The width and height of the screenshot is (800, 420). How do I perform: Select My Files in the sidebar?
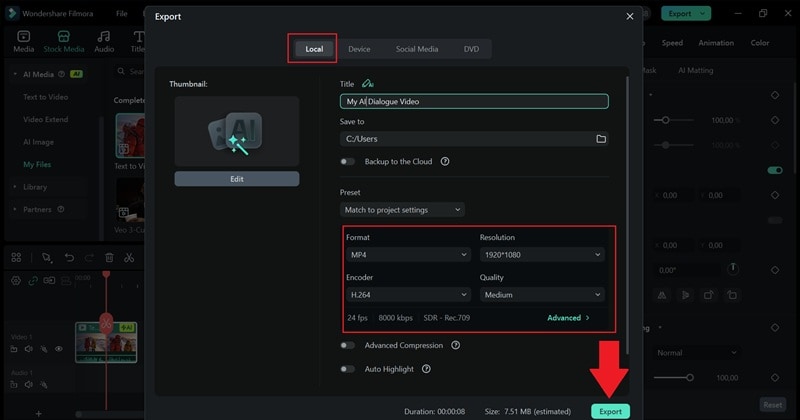click(x=37, y=164)
